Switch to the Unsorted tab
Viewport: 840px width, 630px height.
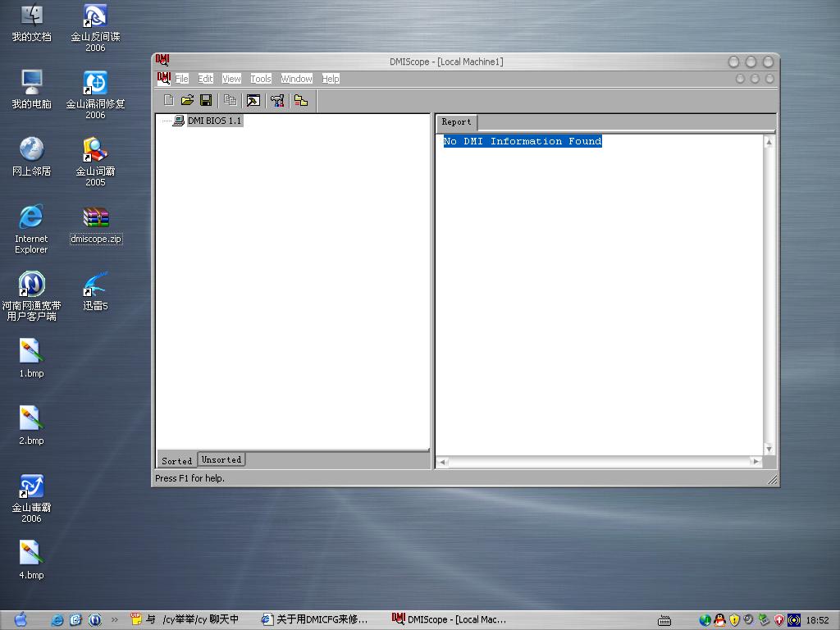click(221, 460)
